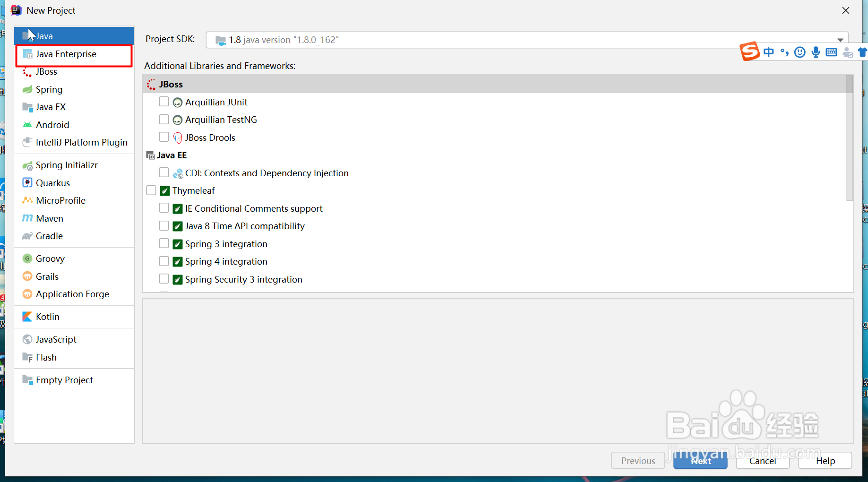
Task: Check IE Conditional Comments support
Action: [164, 208]
